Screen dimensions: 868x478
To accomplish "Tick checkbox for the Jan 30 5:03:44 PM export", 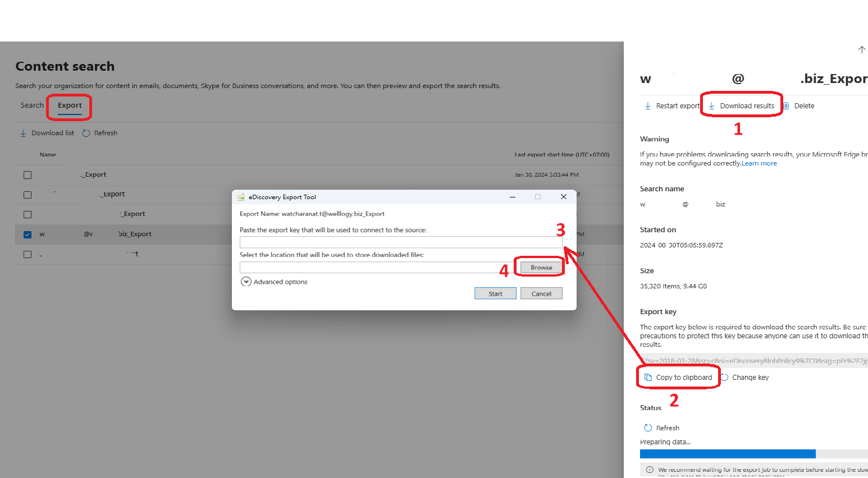I will pos(28,175).
